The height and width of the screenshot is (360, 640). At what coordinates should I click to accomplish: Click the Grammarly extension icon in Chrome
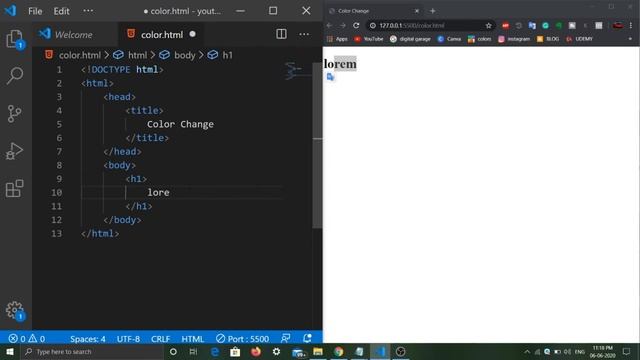545,25
